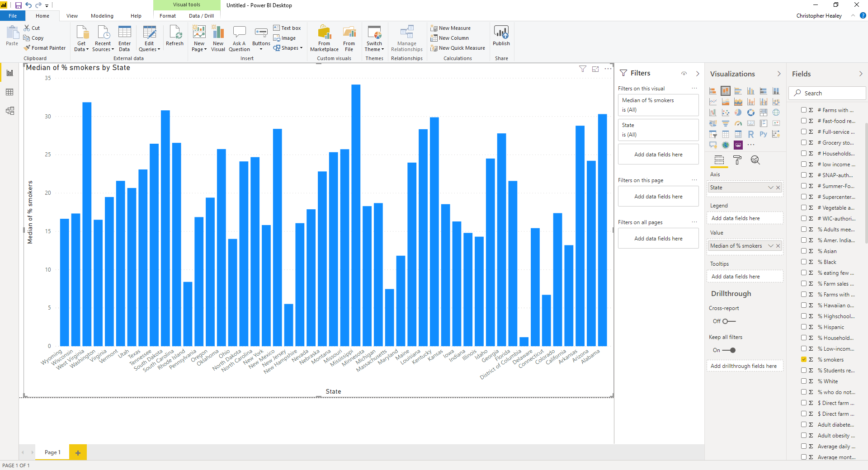The image size is (868, 470).
Task: Click the Refresh ribbon icon
Action: (x=175, y=36)
